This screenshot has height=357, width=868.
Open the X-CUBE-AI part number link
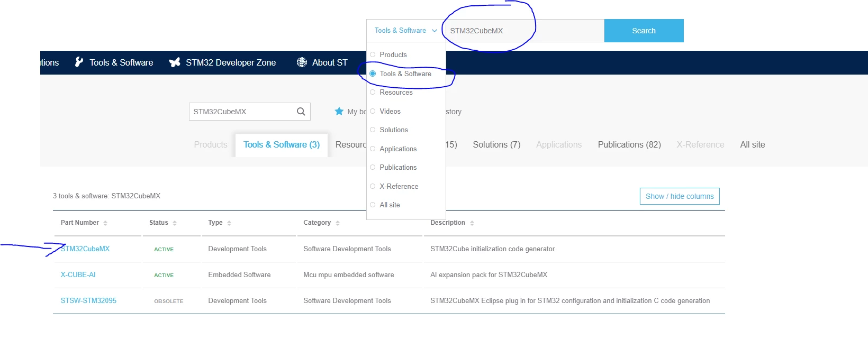pyautogui.click(x=78, y=274)
